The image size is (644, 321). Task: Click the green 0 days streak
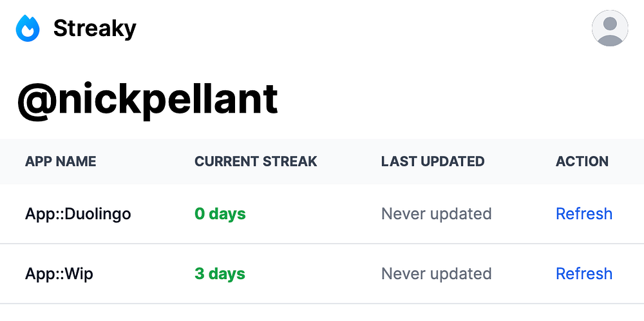click(x=220, y=213)
